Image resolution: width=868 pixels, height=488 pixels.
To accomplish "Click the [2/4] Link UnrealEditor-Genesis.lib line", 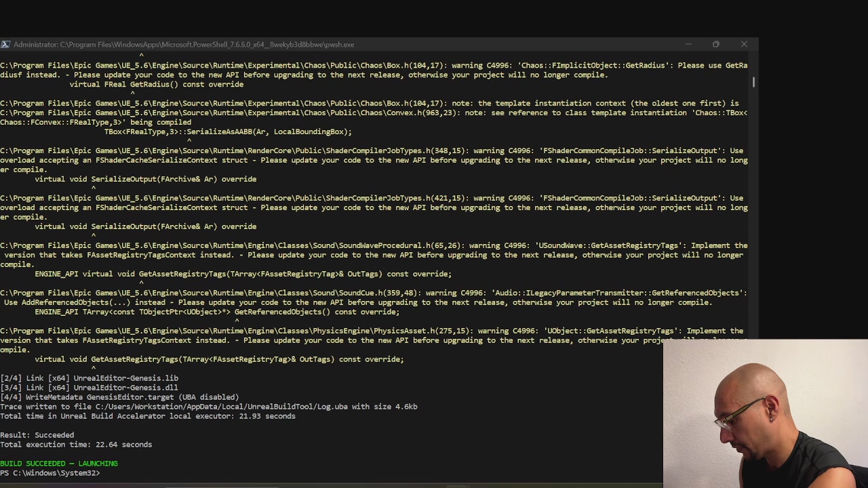I will [89, 378].
